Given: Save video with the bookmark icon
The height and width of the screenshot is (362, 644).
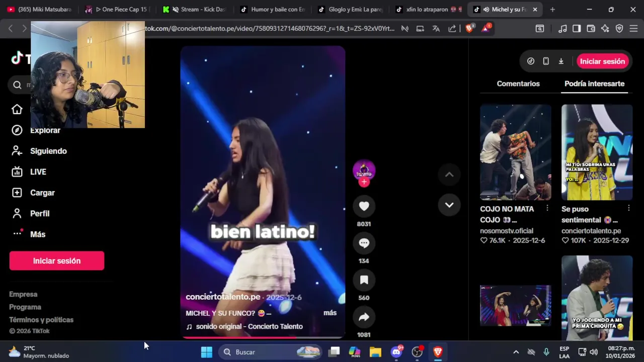Looking at the screenshot, I should [x=364, y=280].
